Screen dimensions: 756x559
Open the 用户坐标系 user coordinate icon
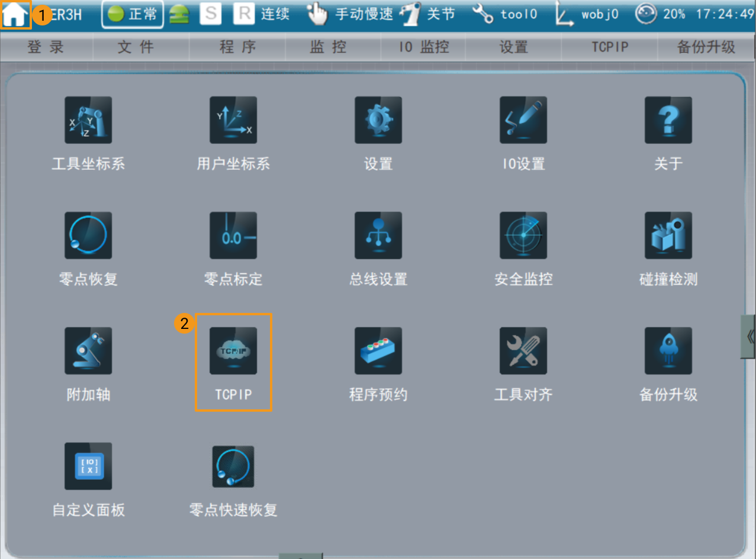233,120
